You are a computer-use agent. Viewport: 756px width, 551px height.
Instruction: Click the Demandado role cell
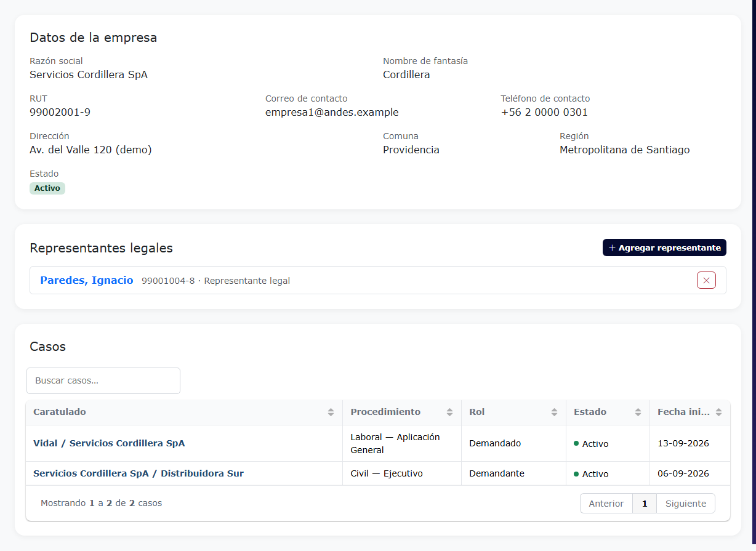[513, 443]
